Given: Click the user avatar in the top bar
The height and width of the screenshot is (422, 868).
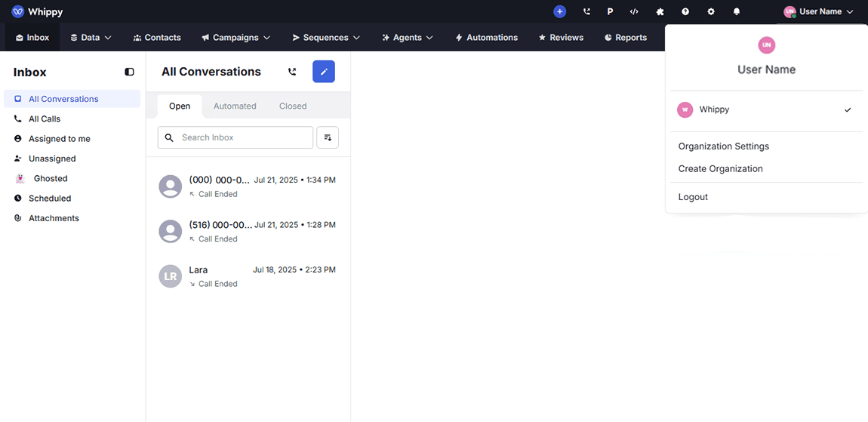Looking at the screenshot, I should click(790, 11).
